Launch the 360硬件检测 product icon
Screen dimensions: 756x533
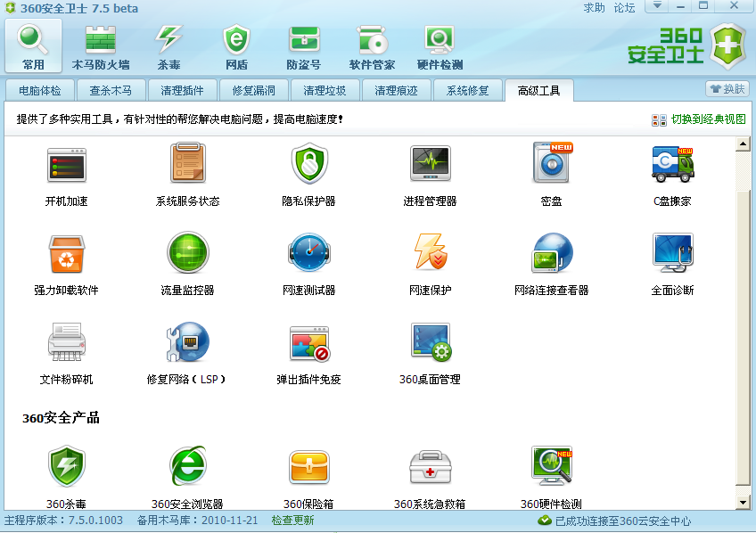(552, 465)
